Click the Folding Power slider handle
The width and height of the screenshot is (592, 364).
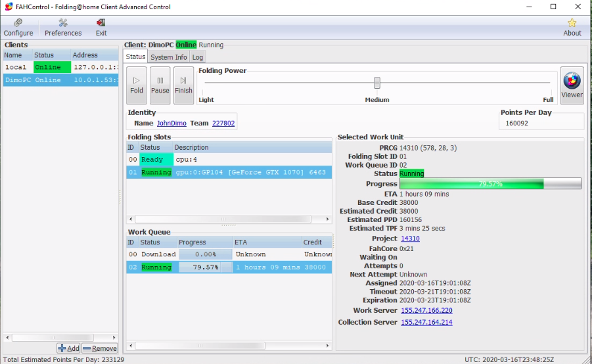[x=376, y=83]
